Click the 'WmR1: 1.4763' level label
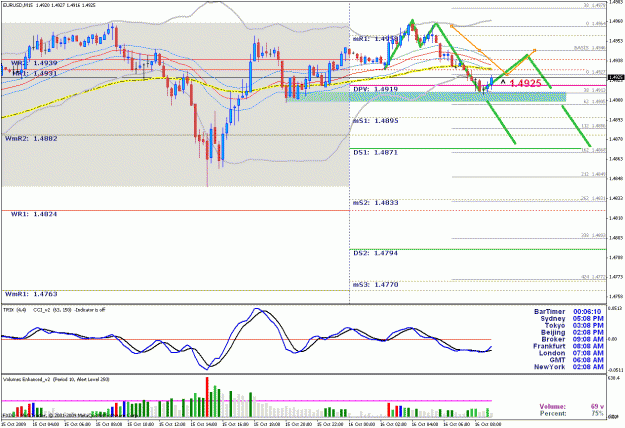 tap(31, 294)
